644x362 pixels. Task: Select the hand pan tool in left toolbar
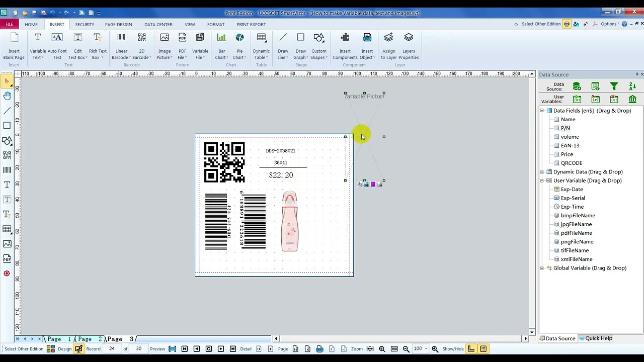(x=7, y=96)
